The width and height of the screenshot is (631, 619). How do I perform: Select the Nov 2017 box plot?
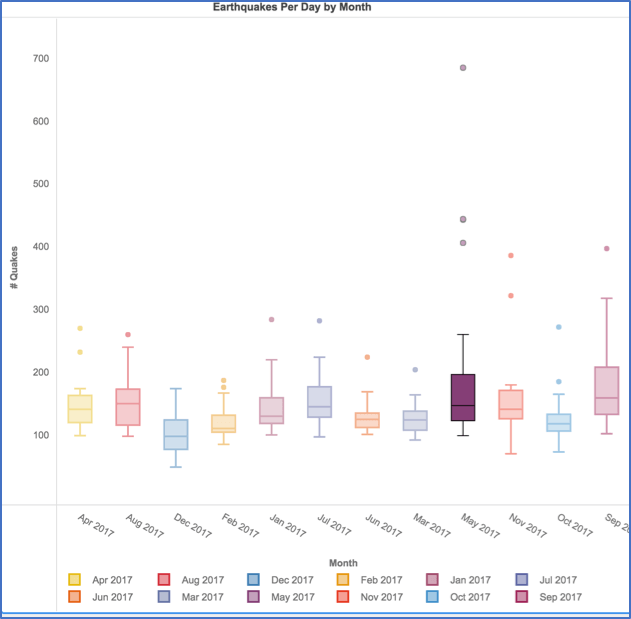(x=511, y=404)
